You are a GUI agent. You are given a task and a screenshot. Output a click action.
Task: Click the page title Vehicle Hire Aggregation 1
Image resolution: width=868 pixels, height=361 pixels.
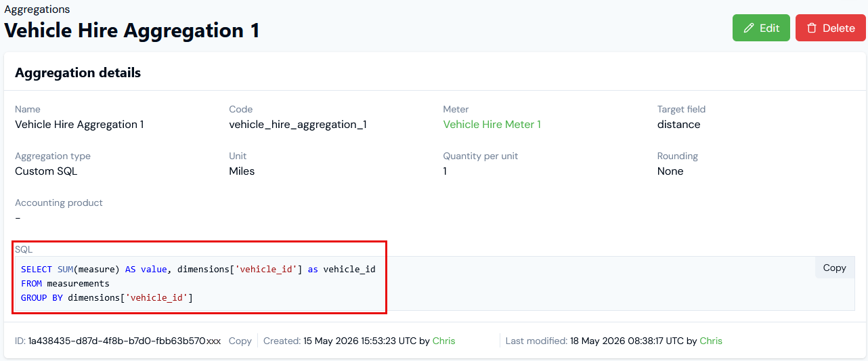132,30
